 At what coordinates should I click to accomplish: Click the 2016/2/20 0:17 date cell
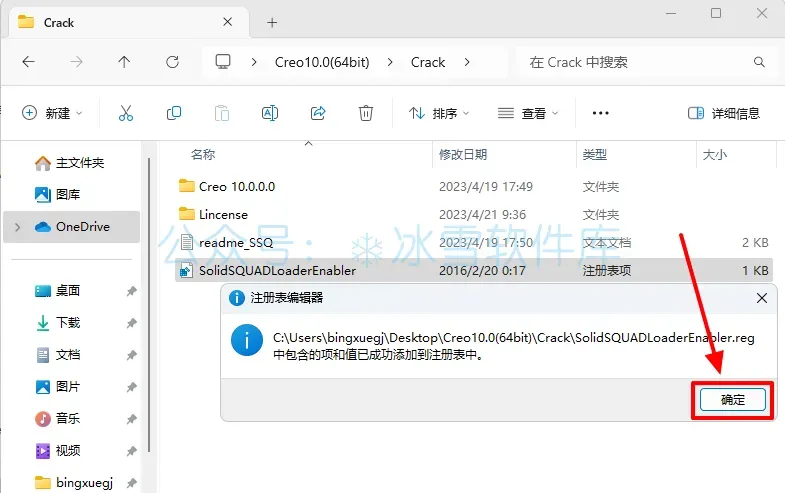coord(482,271)
